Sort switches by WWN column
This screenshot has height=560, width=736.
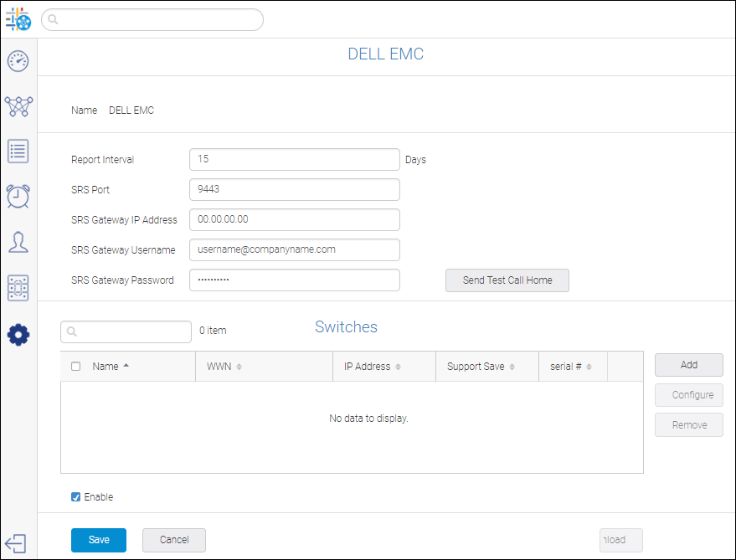[224, 367]
